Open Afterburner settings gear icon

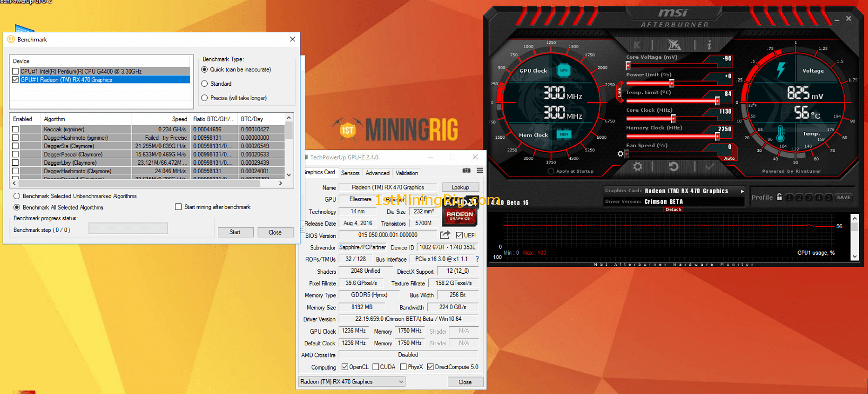click(637, 167)
